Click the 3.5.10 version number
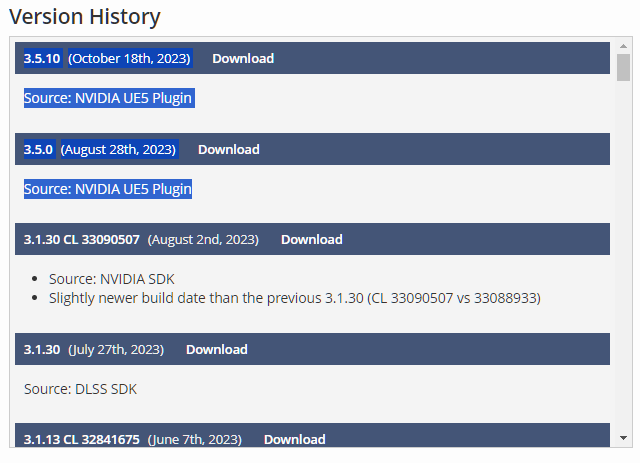The height and width of the screenshot is (463, 640). [42, 59]
